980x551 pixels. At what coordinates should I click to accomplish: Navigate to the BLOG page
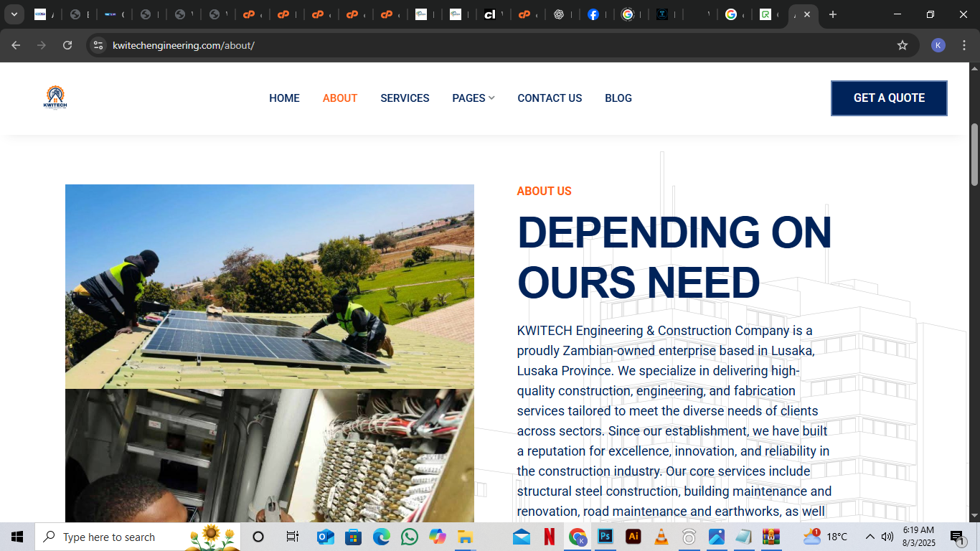pyautogui.click(x=618, y=98)
